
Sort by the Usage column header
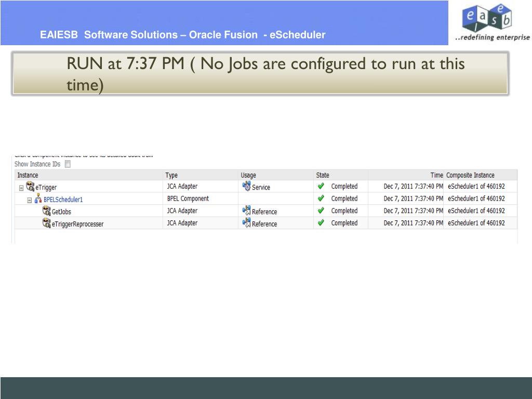pyautogui.click(x=248, y=175)
